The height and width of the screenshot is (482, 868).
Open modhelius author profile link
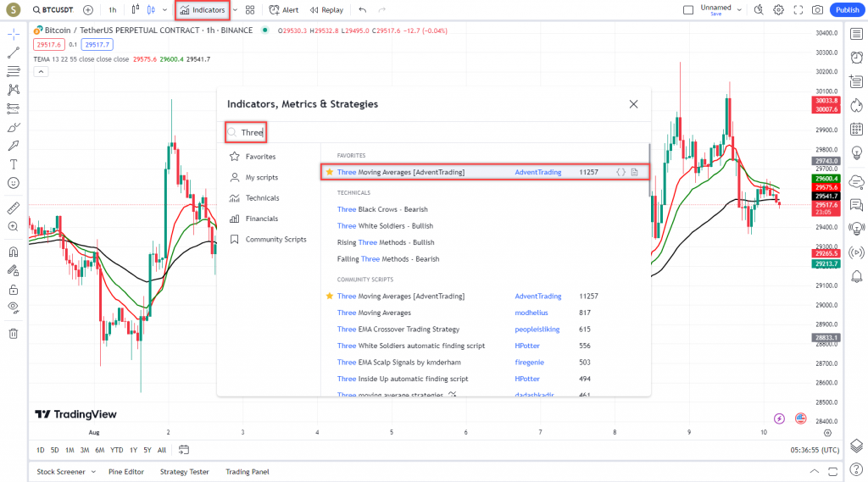pos(531,313)
